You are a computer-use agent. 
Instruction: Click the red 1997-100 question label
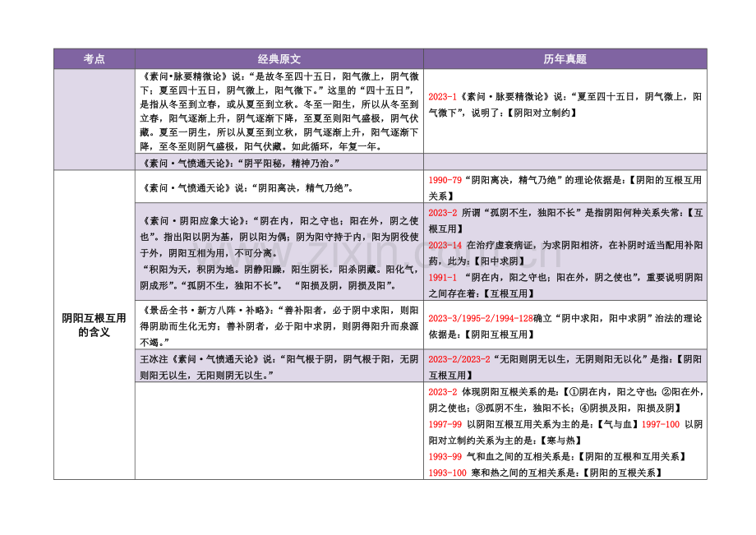[661, 425]
